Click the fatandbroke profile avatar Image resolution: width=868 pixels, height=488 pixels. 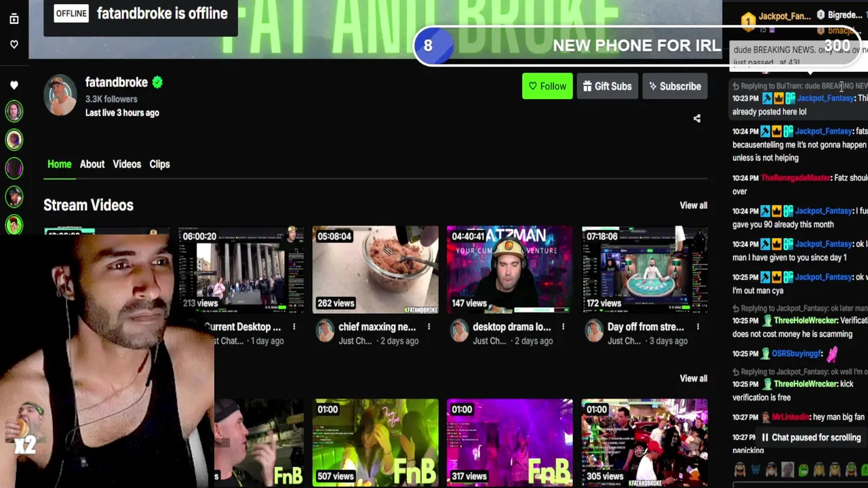coord(60,95)
